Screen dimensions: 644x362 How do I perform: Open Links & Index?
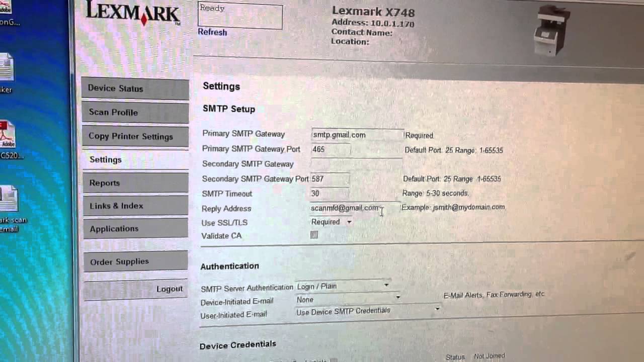[135, 206]
